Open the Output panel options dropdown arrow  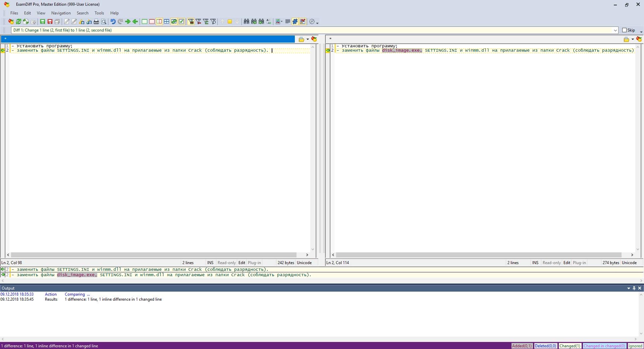click(629, 288)
